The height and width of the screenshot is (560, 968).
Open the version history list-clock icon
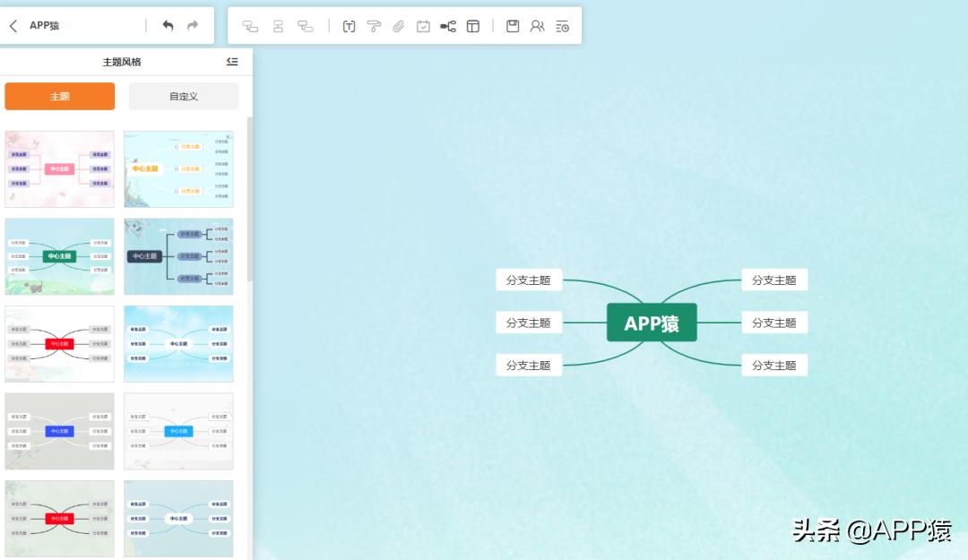click(562, 26)
